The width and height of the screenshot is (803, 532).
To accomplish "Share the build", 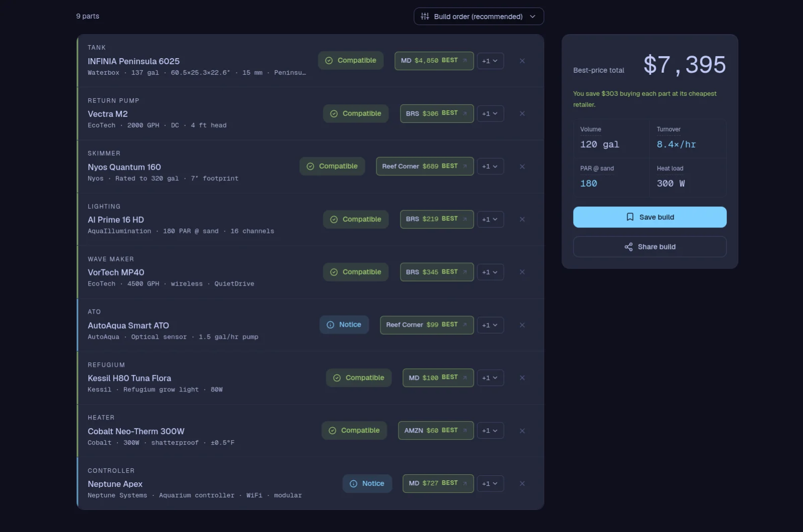I will (x=650, y=247).
